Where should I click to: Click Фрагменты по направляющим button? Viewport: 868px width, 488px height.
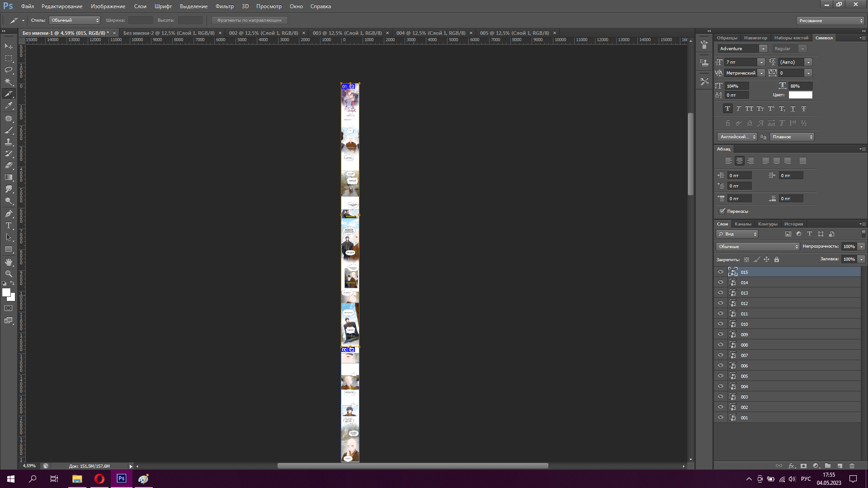coord(249,20)
